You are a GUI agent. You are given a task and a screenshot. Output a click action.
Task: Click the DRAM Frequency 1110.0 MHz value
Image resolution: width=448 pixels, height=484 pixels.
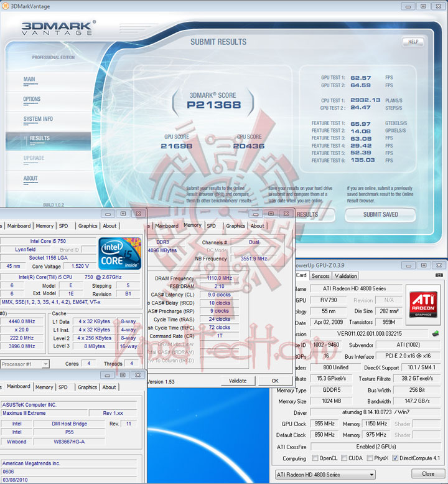pos(219,278)
